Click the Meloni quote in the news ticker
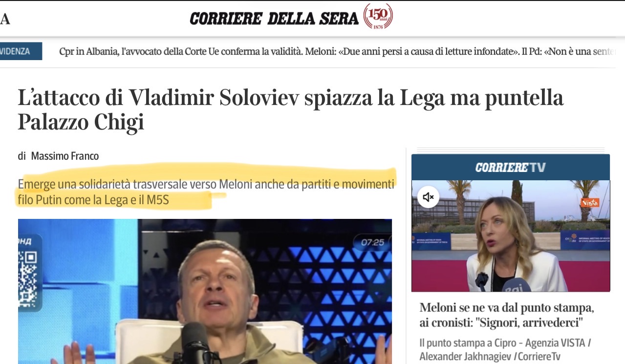 (x=412, y=51)
